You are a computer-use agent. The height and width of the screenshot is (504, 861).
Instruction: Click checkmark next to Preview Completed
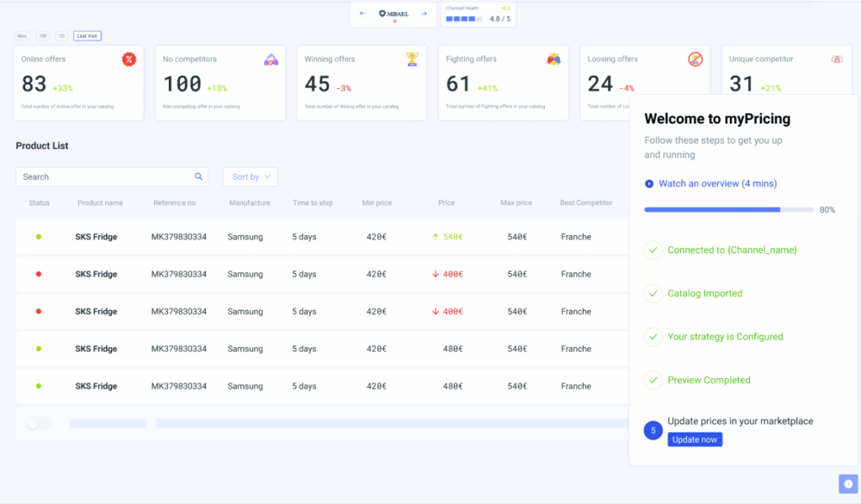[652, 380]
